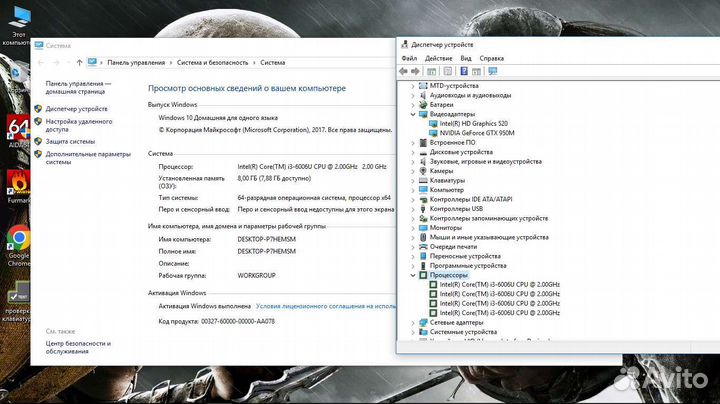Screen dimensions: 720x404
Task: Open the Файл menu in Device Manager
Action: click(409, 58)
